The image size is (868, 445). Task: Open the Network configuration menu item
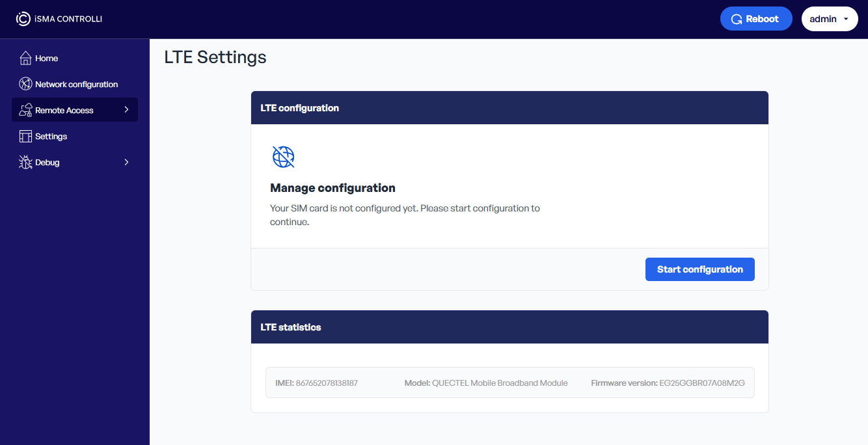click(76, 85)
